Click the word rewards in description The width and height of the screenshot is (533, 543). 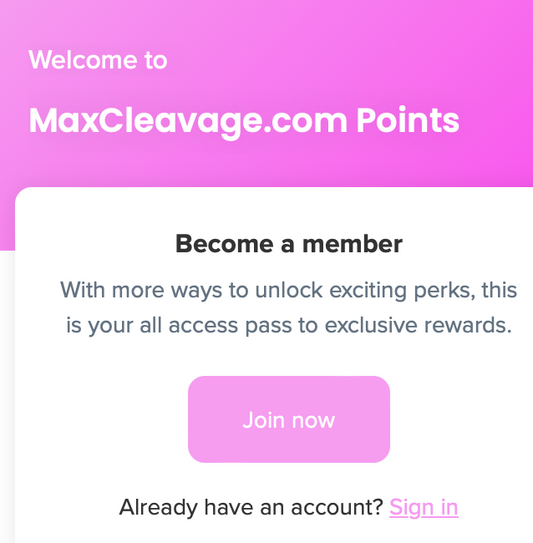click(468, 326)
